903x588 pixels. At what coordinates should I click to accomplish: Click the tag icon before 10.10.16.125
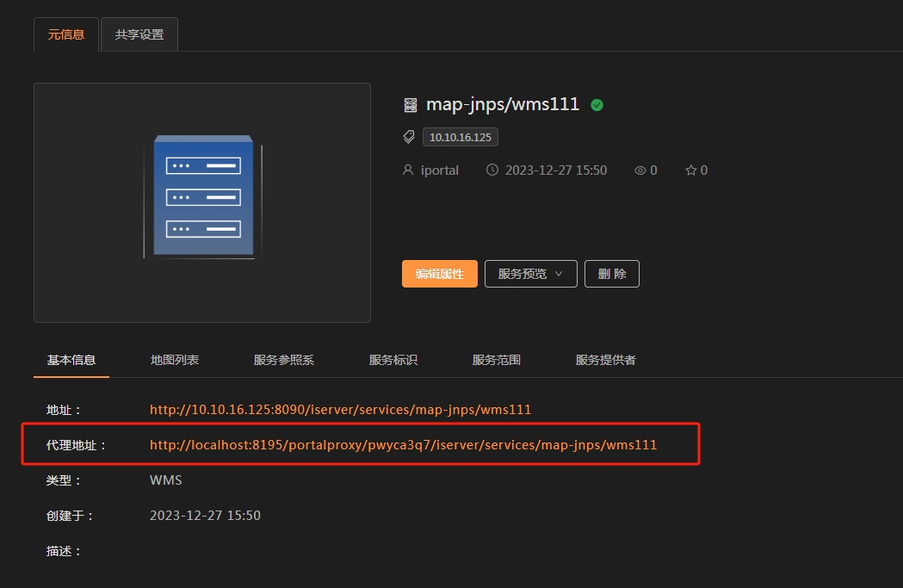pos(409,137)
